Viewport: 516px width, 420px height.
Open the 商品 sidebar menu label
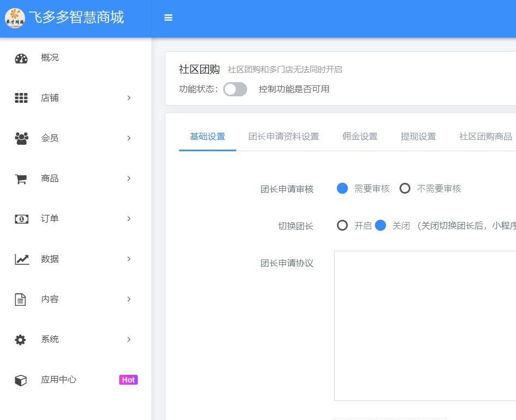50,178
